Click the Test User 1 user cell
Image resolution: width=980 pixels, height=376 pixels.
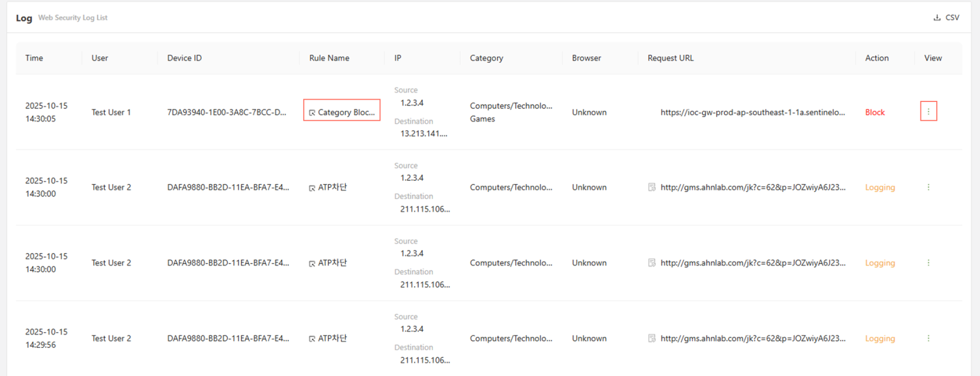click(x=111, y=112)
